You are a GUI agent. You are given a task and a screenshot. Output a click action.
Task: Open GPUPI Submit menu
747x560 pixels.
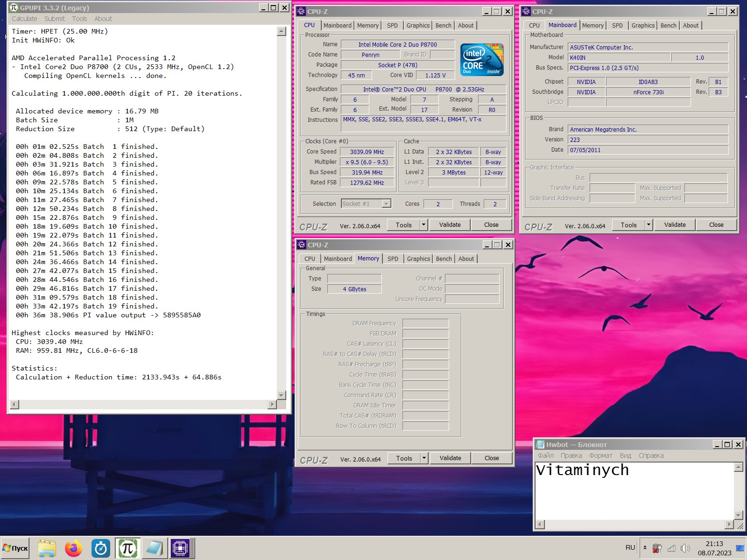pyautogui.click(x=55, y=19)
